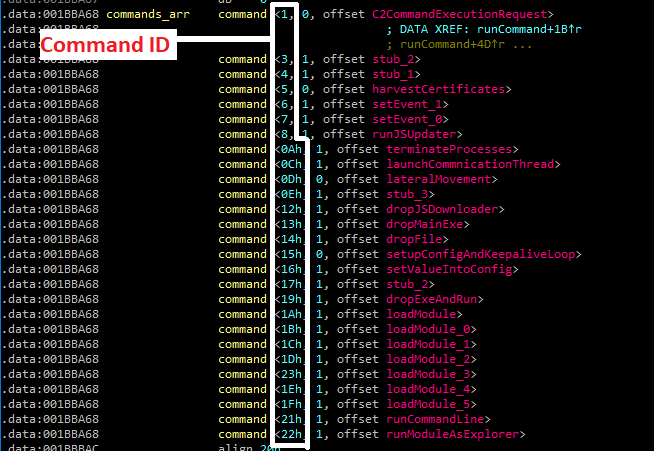Jump to the harvestCertificates function
Viewport: 654px width, 451px height.
point(438,89)
